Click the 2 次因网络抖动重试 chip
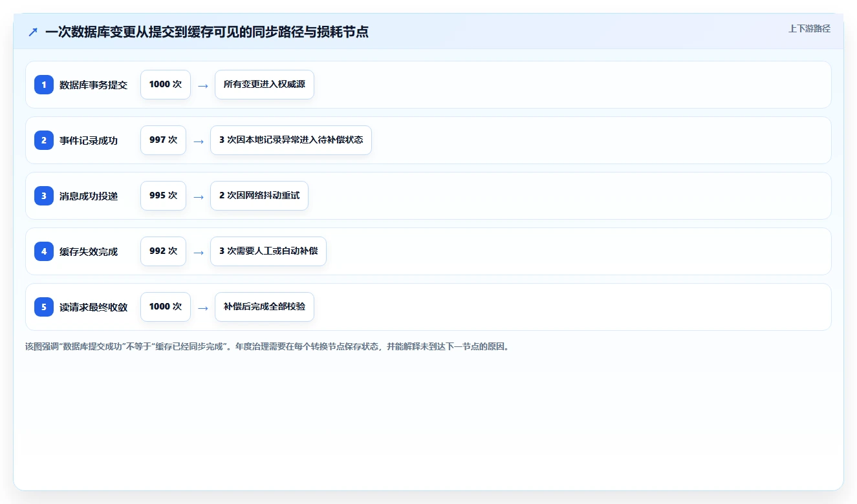857x504 pixels. pos(259,196)
